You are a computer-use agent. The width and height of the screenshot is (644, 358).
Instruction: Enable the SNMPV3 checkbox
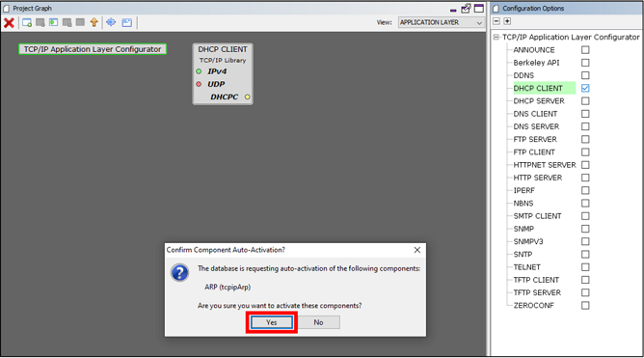coord(585,241)
